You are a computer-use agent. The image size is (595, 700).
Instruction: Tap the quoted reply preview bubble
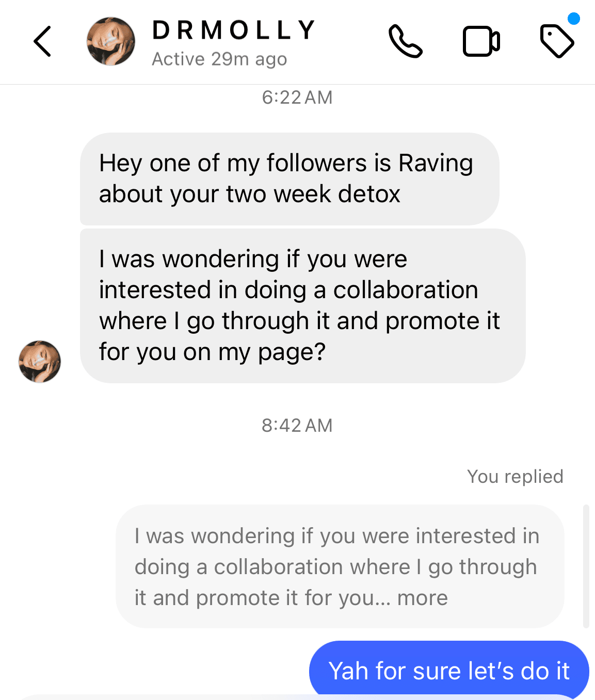click(x=340, y=566)
